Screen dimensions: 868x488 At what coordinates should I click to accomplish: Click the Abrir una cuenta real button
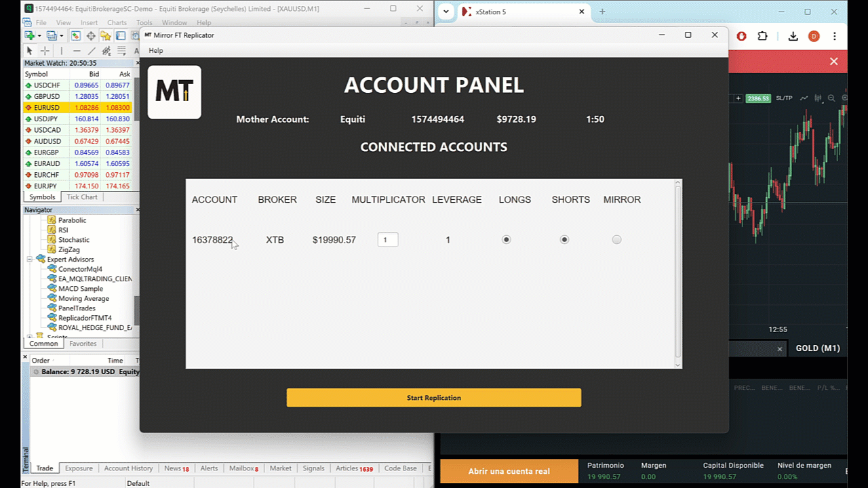click(509, 471)
